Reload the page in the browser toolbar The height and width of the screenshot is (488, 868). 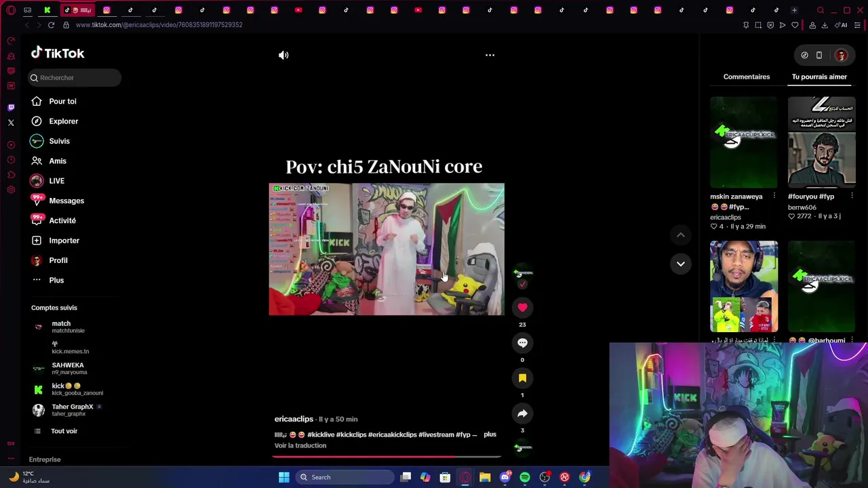[51, 25]
